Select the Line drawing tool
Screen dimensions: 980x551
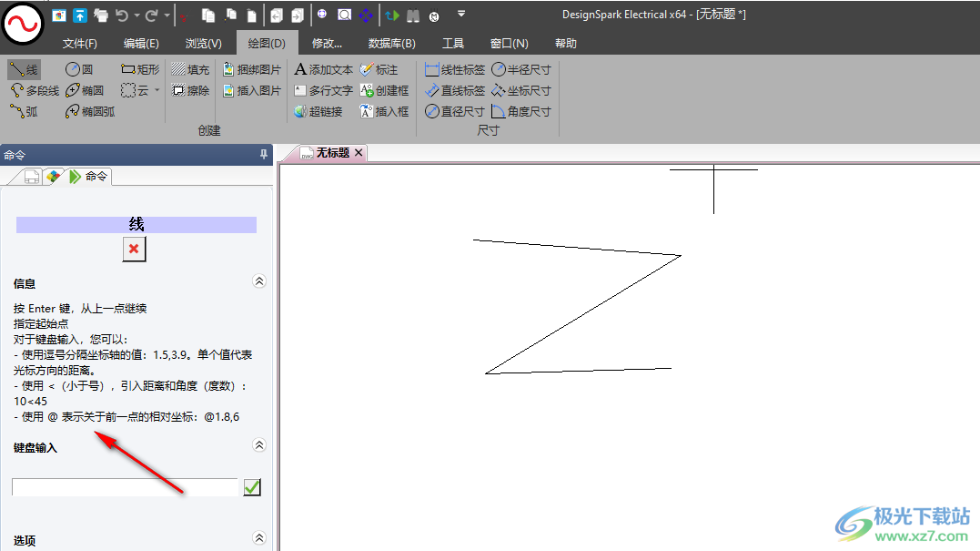tap(25, 69)
